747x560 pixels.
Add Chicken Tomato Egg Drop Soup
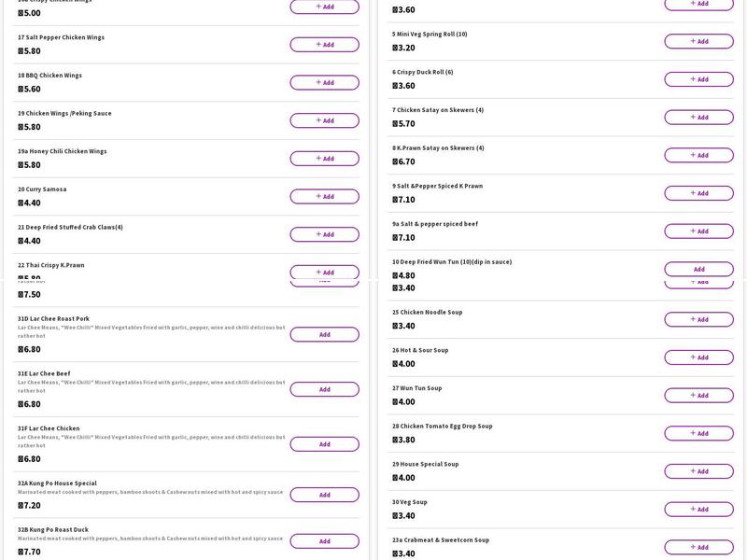pos(698,433)
